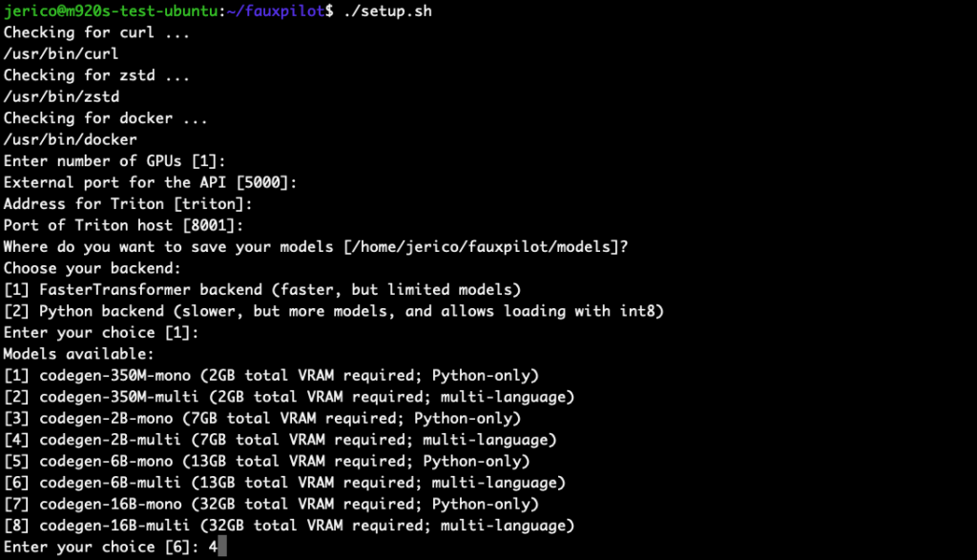Click the terminal cursor after typed 4
The width and height of the screenshot is (977, 560).
pyautogui.click(x=222, y=547)
